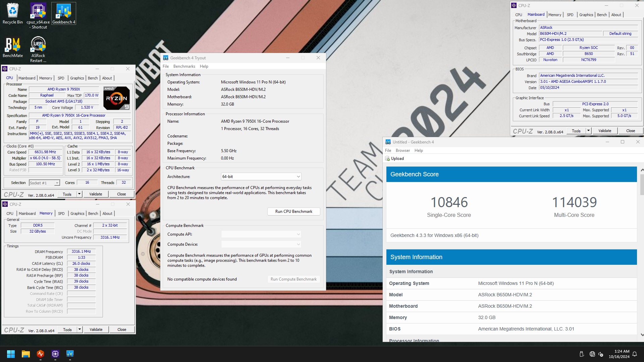Open SPD tab in CPU-Z Memory window
Screen dimensions: 644x362
(x=61, y=214)
